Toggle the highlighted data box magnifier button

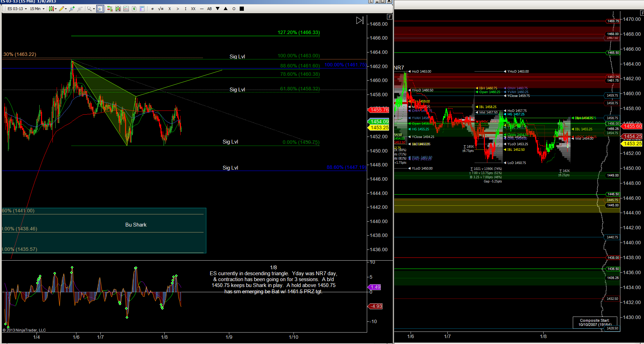[x=100, y=9]
